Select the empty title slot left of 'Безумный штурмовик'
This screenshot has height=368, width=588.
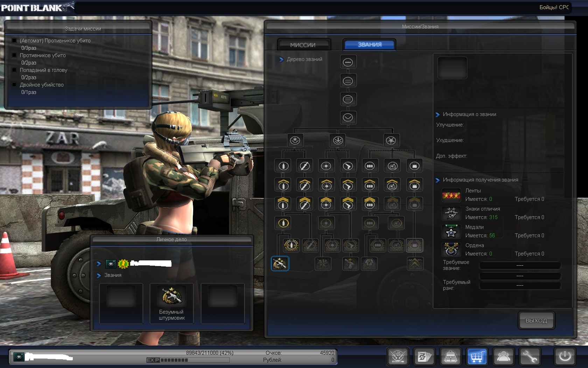click(x=121, y=304)
